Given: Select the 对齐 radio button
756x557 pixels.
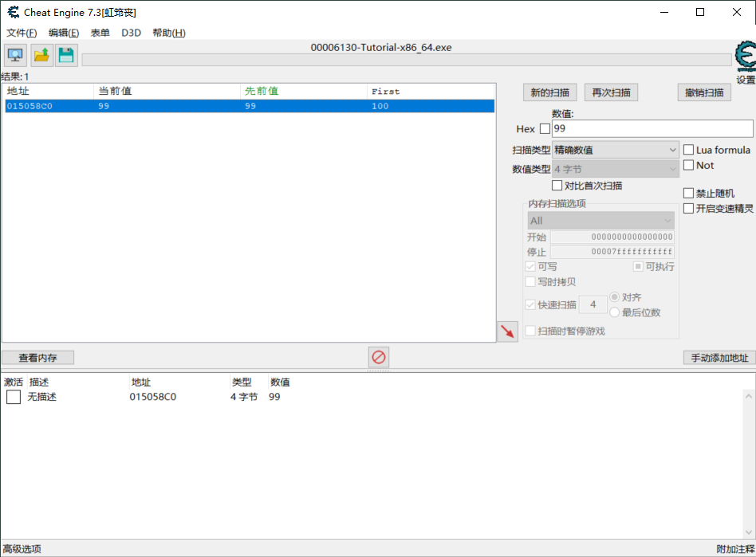Looking at the screenshot, I should [614, 296].
